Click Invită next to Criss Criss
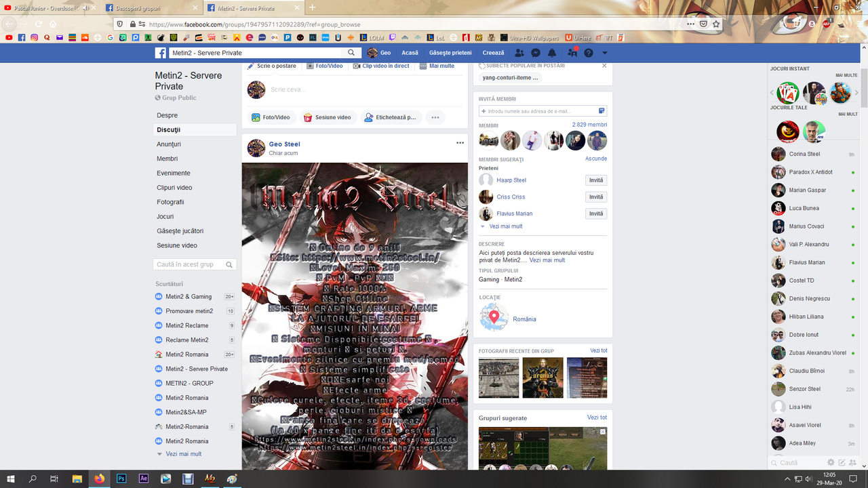868x488 pixels. coord(596,197)
